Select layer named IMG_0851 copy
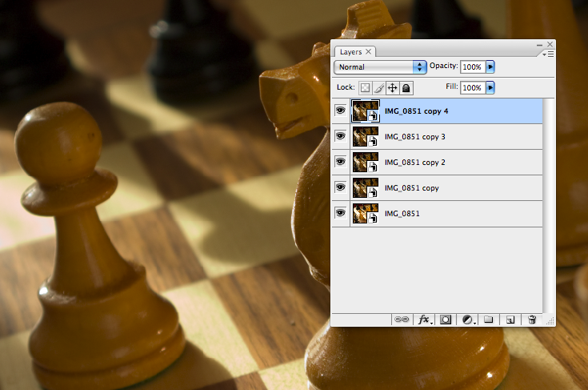This screenshot has width=588, height=390. pos(411,187)
